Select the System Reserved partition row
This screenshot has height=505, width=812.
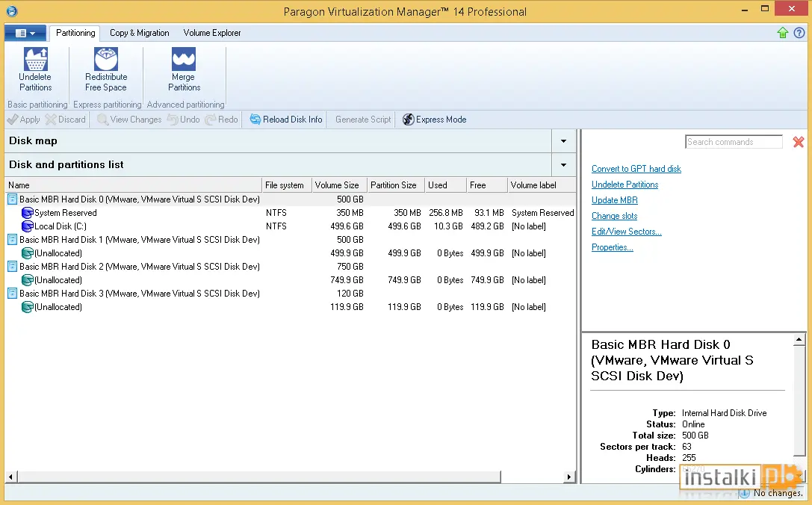pyautogui.click(x=291, y=213)
